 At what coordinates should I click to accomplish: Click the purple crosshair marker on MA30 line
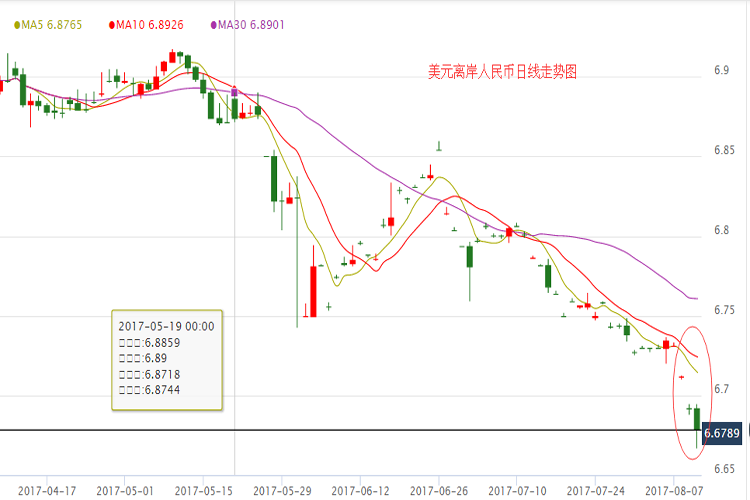[235, 92]
